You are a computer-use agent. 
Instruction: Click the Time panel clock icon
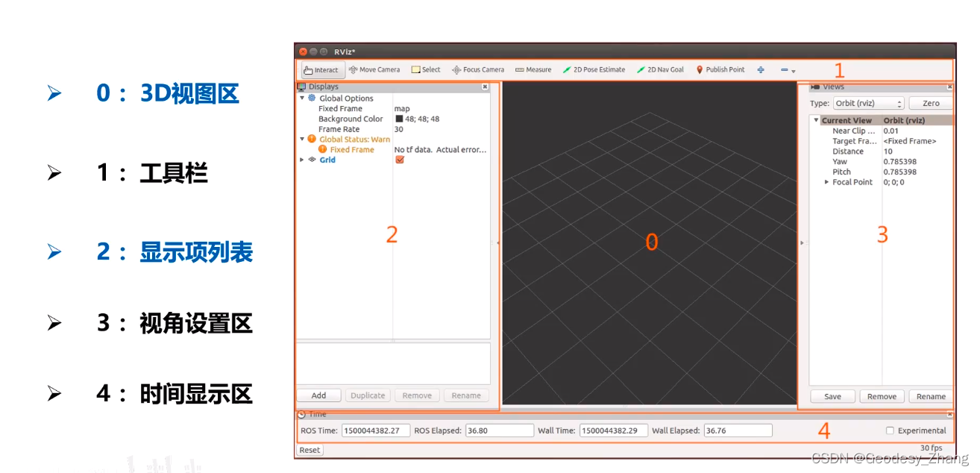(x=301, y=414)
